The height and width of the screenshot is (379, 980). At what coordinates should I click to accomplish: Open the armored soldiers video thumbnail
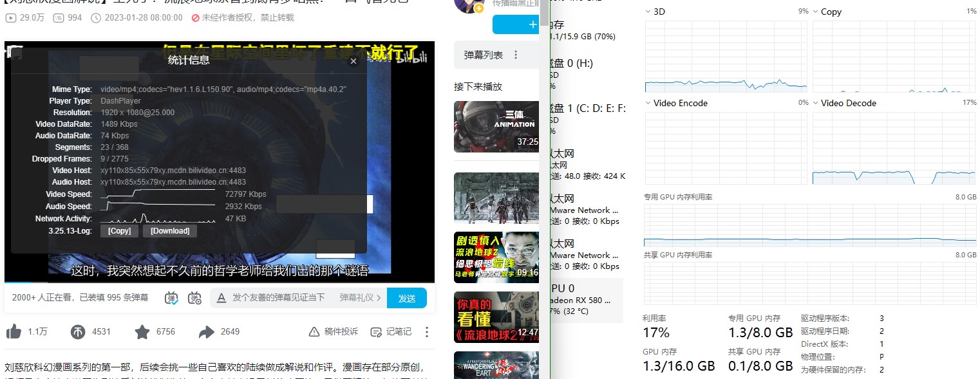(496, 198)
